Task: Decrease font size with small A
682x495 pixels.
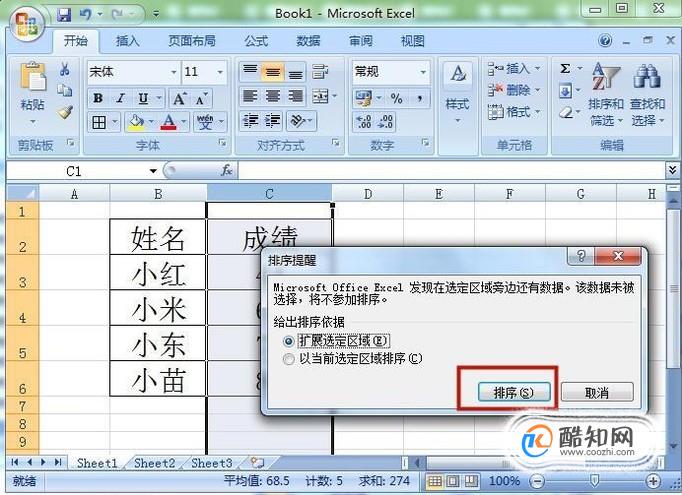Action: (x=201, y=98)
